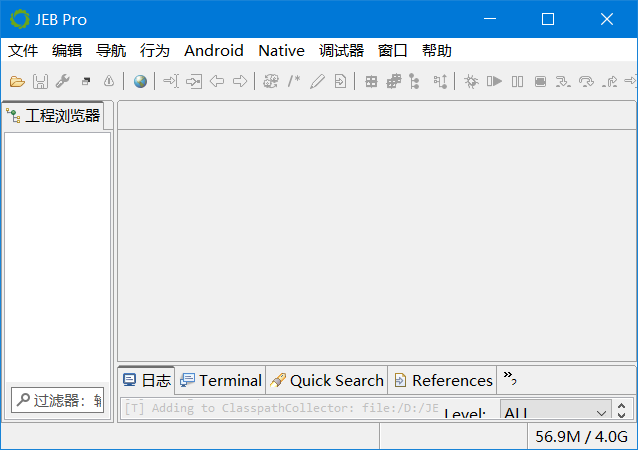Click the log scroll up arrow
The width and height of the screenshot is (638, 450).
click(621, 406)
